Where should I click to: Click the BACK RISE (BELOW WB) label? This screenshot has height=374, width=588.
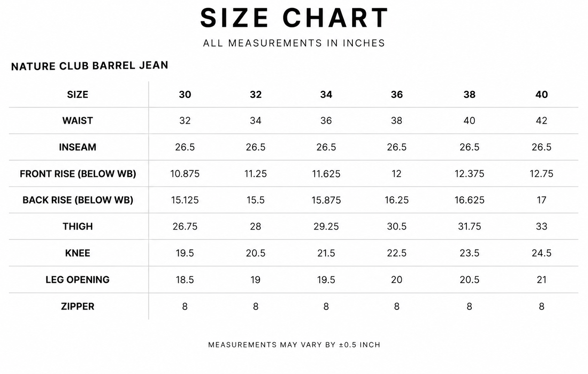coord(78,200)
